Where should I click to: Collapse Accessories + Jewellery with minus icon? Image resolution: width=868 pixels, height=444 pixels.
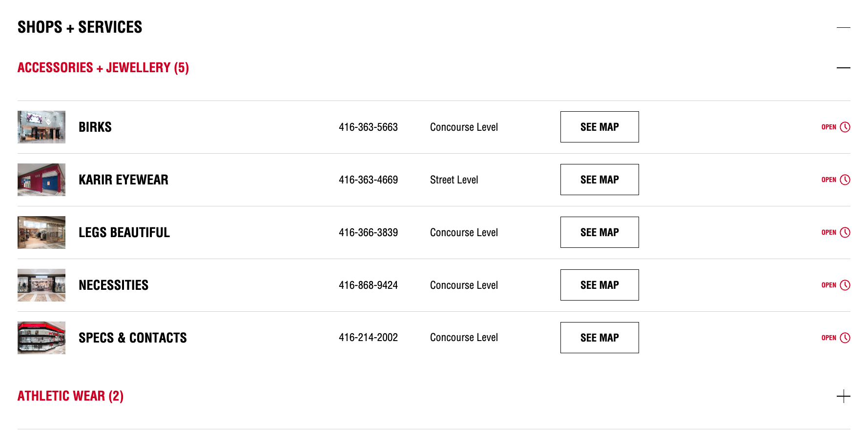(x=843, y=68)
